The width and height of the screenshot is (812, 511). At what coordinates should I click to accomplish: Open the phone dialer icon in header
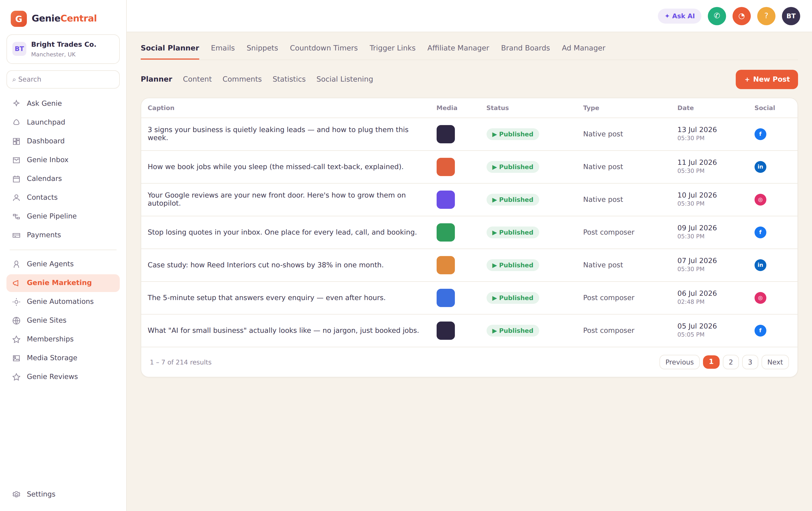point(717,16)
